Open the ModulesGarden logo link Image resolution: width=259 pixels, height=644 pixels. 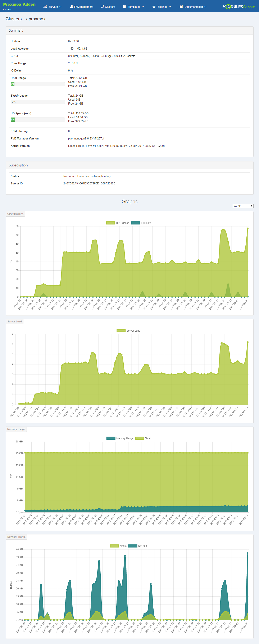tap(239, 7)
